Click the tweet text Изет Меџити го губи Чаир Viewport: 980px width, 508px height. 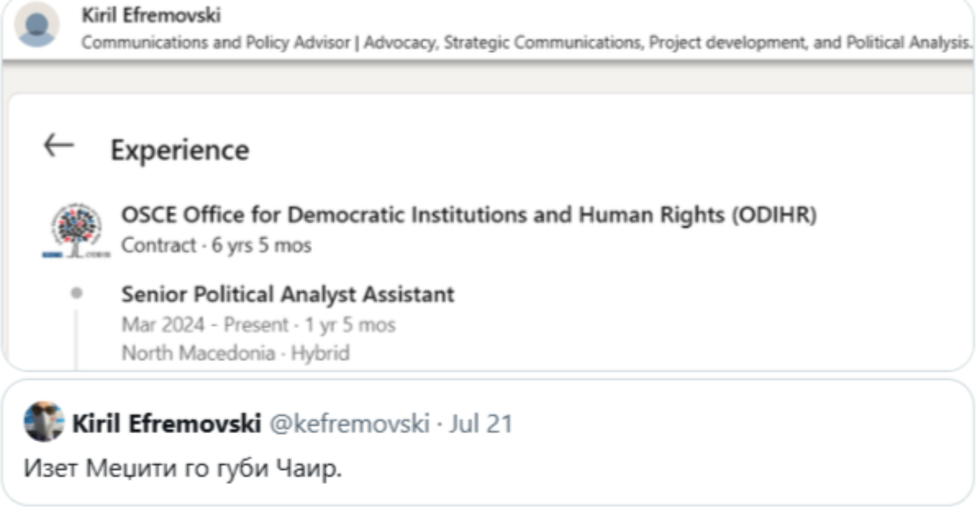182,469
